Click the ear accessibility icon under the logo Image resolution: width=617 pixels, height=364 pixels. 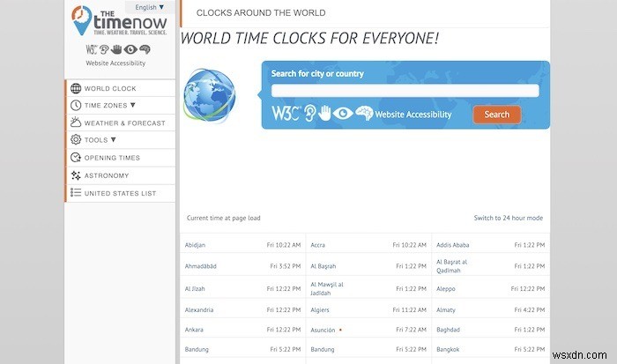pos(104,49)
